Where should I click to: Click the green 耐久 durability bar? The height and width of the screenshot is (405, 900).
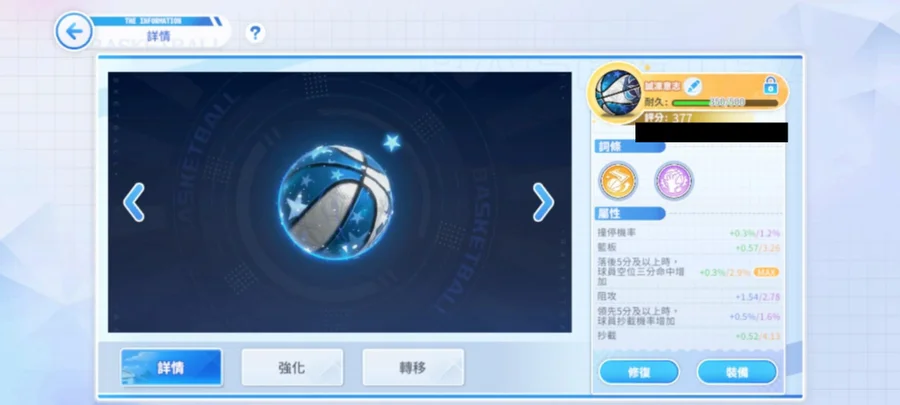[x=725, y=103]
